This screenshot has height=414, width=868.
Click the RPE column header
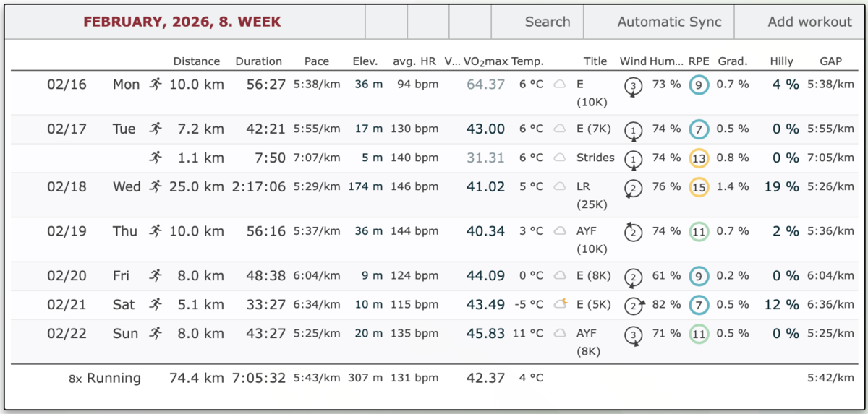point(699,61)
